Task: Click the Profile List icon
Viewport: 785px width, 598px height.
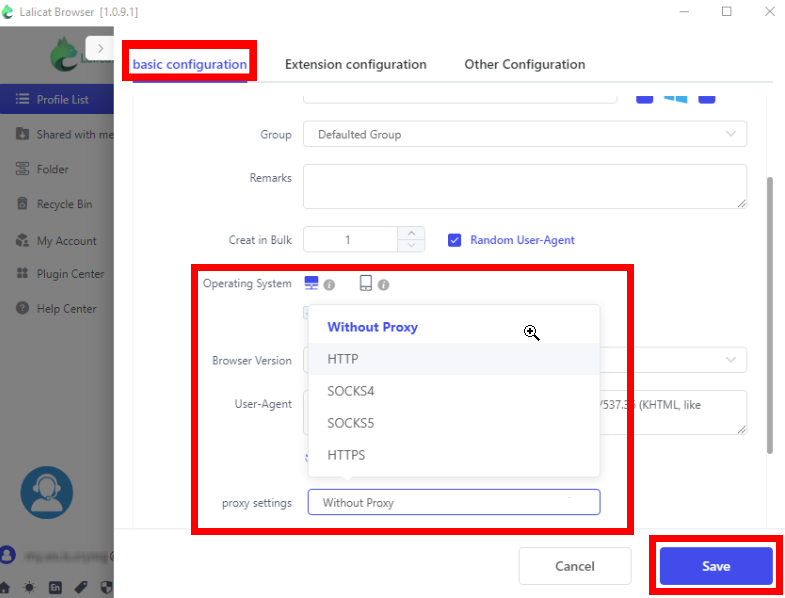Action: [x=22, y=99]
